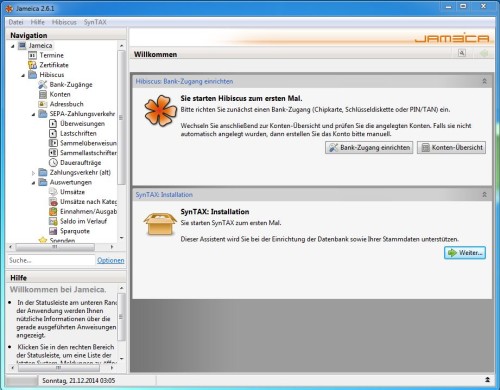Select the Bank-Zugänge tools icon in the tree
The image size is (500, 390).
point(43,85)
